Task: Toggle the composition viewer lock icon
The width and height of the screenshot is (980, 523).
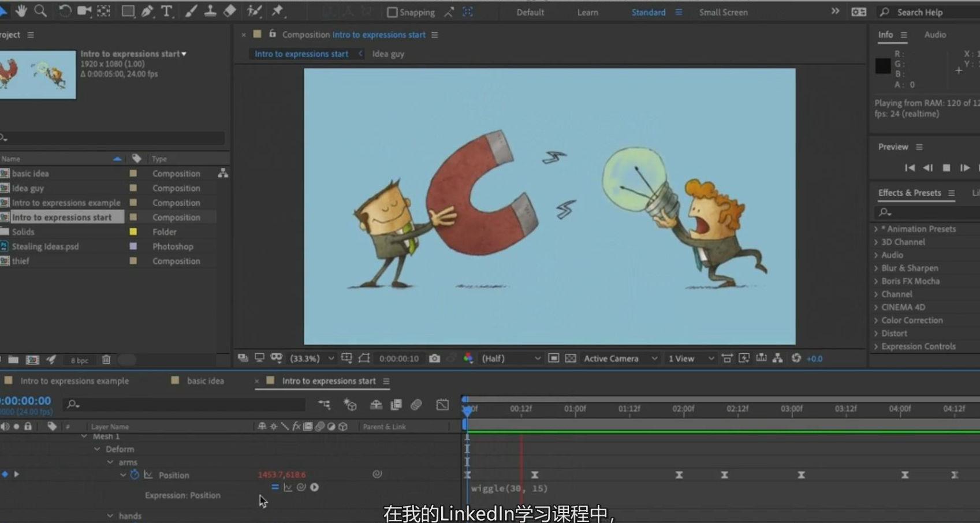Action: click(x=272, y=34)
